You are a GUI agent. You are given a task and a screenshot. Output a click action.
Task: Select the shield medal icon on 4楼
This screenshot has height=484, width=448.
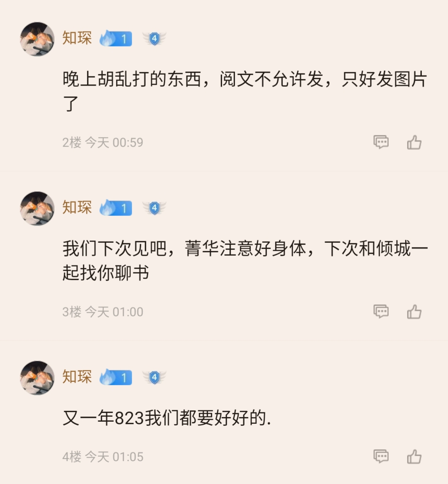coord(154,377)
